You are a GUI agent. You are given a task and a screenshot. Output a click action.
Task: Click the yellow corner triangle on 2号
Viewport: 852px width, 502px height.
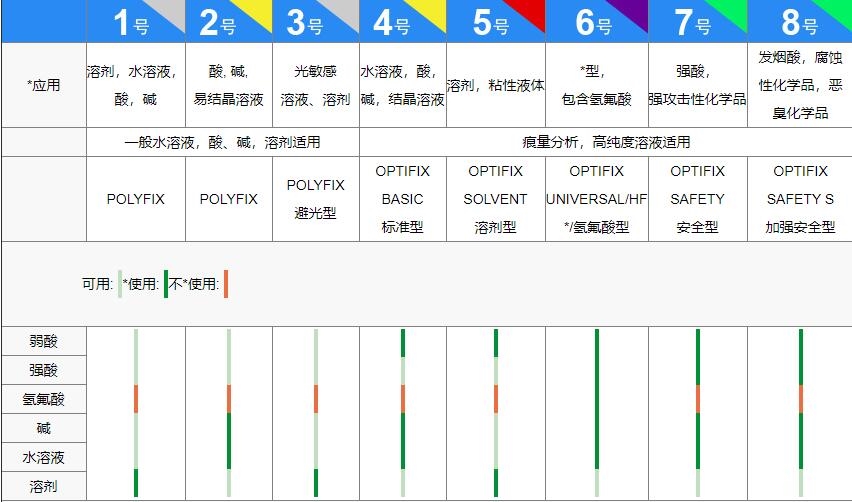point(256,11)
